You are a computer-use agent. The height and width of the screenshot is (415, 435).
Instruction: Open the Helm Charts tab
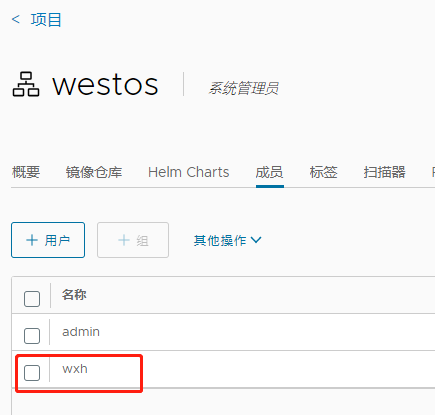[189, 172]
